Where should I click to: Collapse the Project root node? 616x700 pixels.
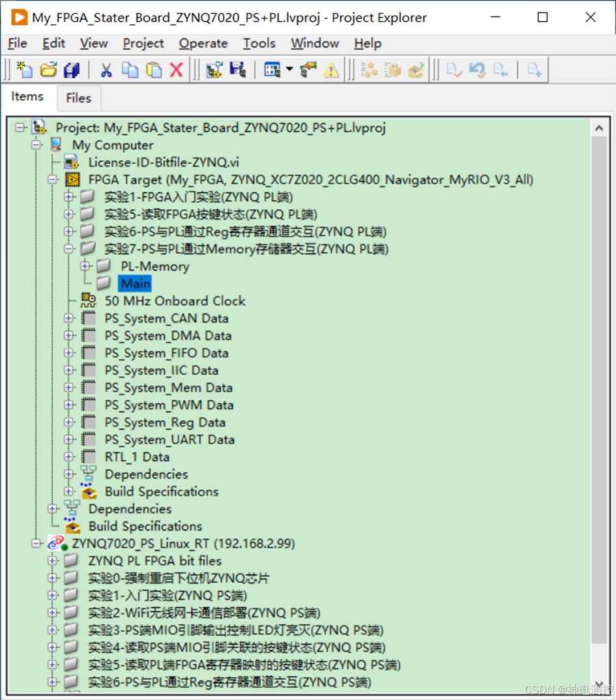pyautogui.click(x=20, y=127)
